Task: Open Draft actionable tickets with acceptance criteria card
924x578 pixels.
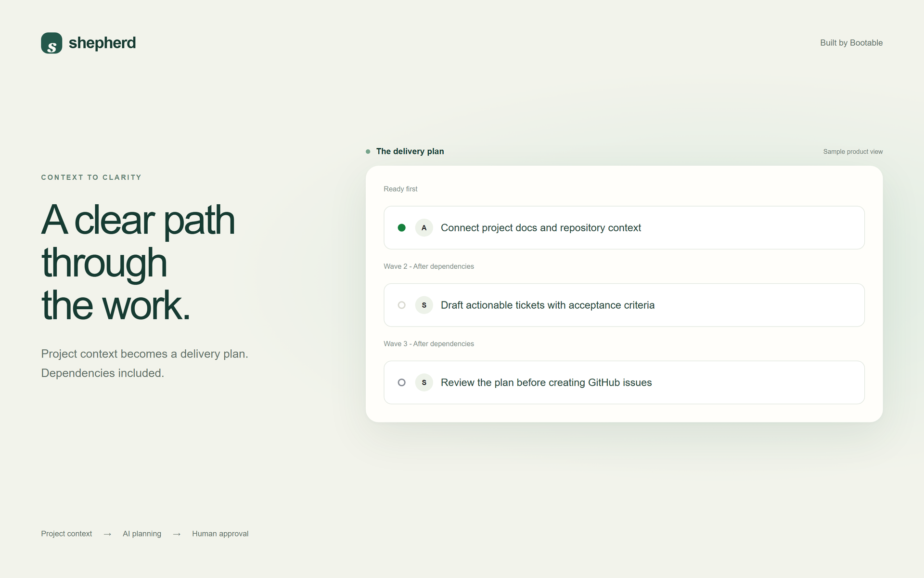Action: pos(624,305)
